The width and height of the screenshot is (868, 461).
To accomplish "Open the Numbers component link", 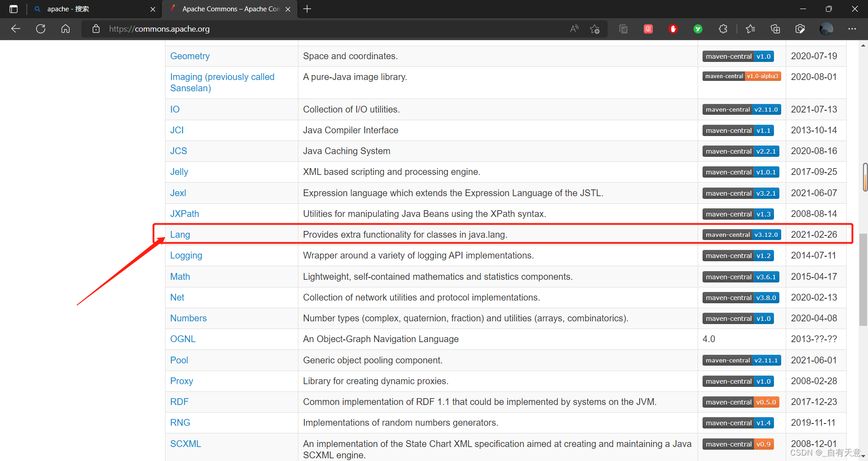I will pyautogui.click(x=189, y=318).
